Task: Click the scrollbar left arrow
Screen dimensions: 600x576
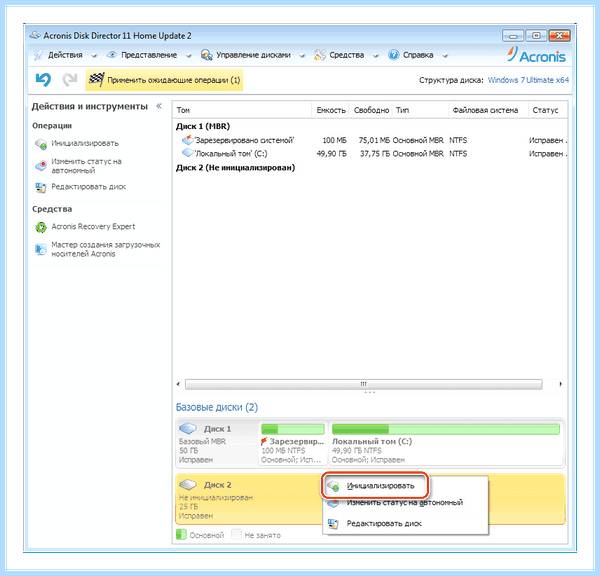Action: [178, 384]
